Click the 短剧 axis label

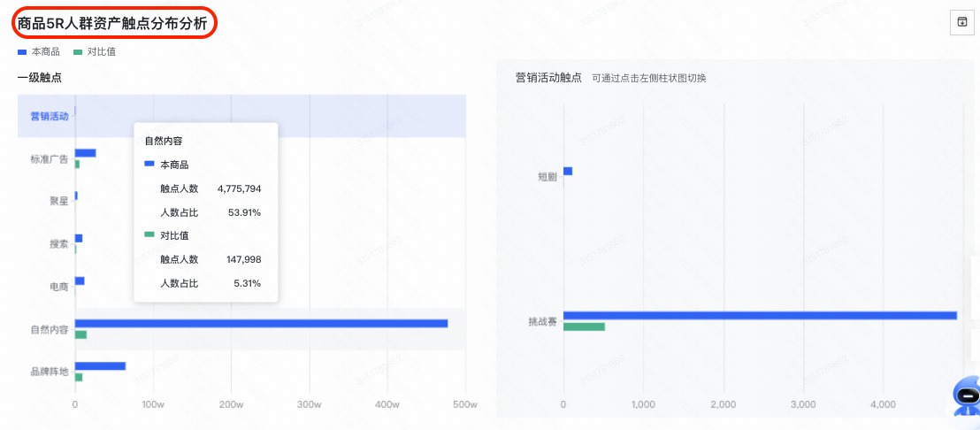tap(547, 177)
